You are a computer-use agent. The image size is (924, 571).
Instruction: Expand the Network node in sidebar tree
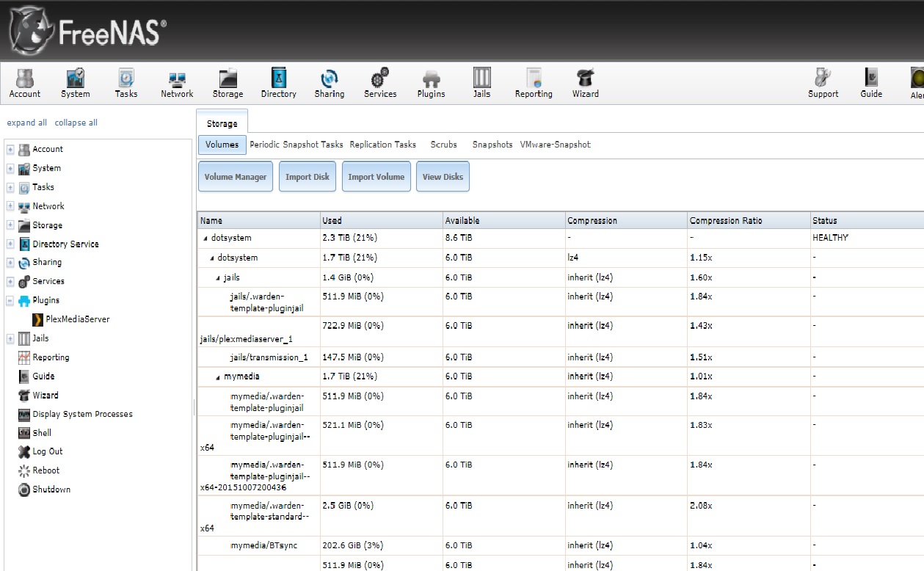(10, 207)
